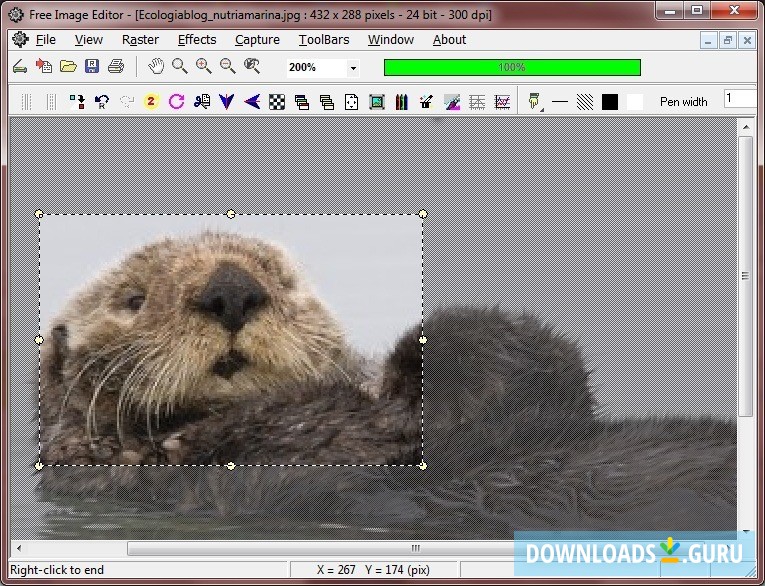Click the magenta rotate arrow icon
765x586 pixels.
coord(177,102)
